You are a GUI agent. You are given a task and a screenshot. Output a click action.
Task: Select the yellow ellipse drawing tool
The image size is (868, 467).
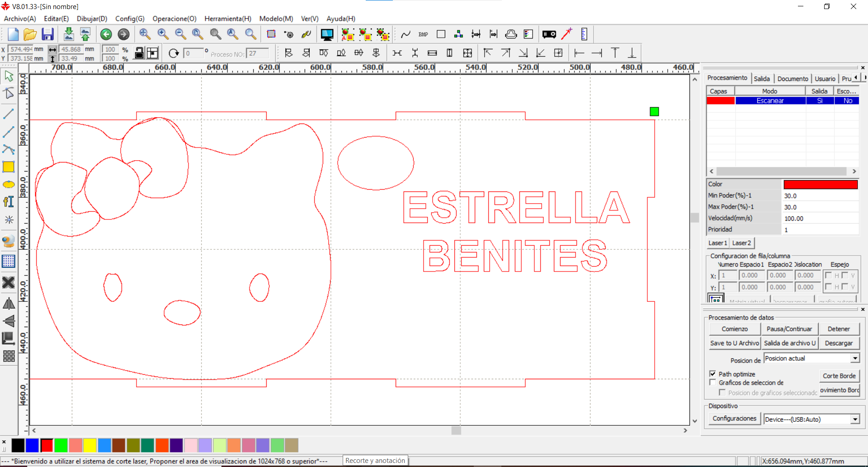coord(9,185)
